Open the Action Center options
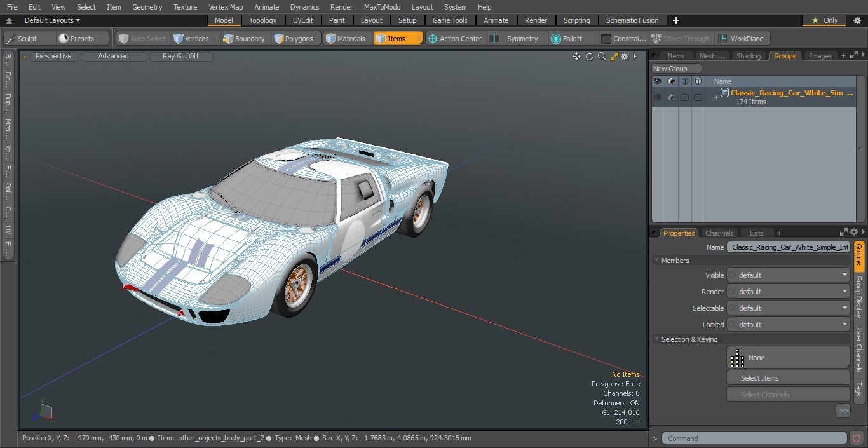The image size is (868, 448). tap(455, 39)
